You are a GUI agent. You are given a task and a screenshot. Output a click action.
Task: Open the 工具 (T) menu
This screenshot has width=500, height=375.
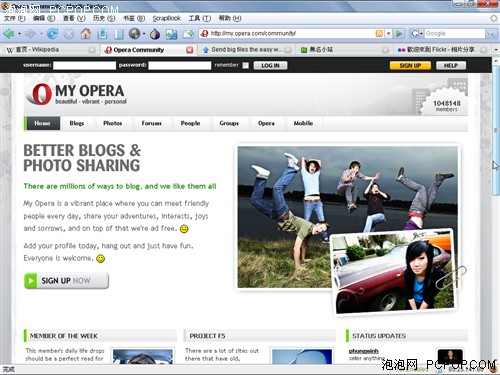point(200,18)
